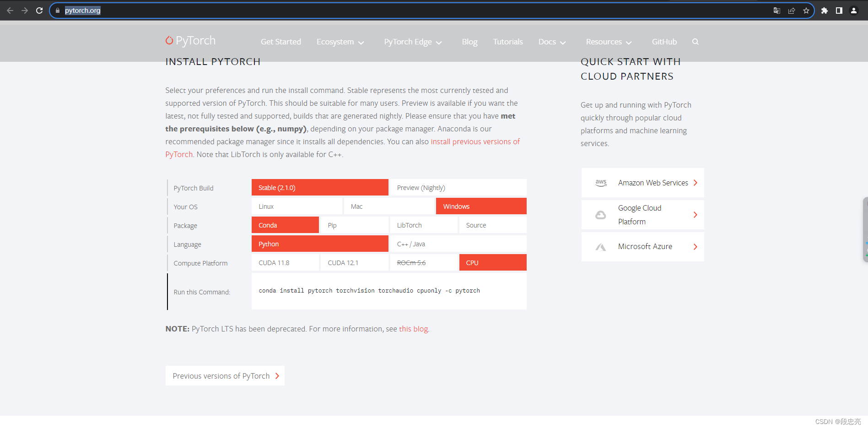Click the translate page icon
This screenshot has height=429, width=868.
tap(777, 11)
